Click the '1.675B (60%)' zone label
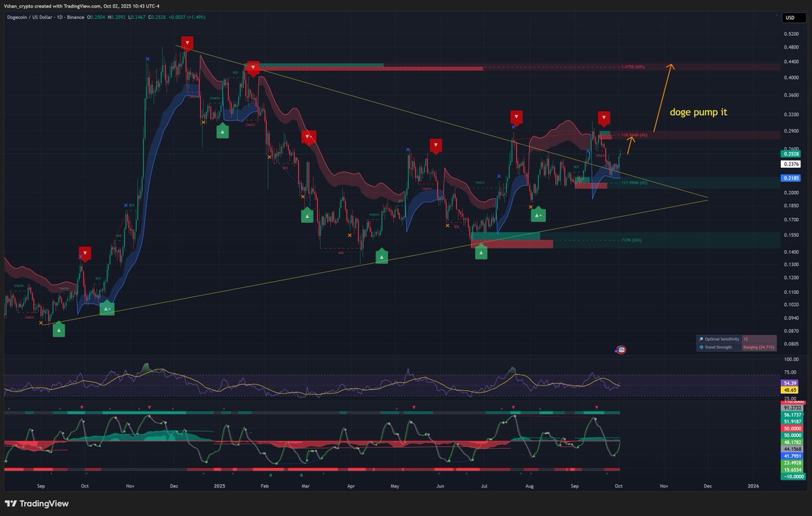The height and width of the screenshot is (516, 812). pyautogui.click(x=633, y=67)
